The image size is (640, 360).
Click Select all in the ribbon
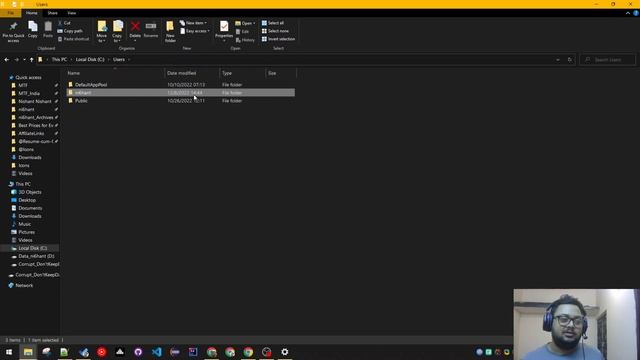[x=273, y=23]
